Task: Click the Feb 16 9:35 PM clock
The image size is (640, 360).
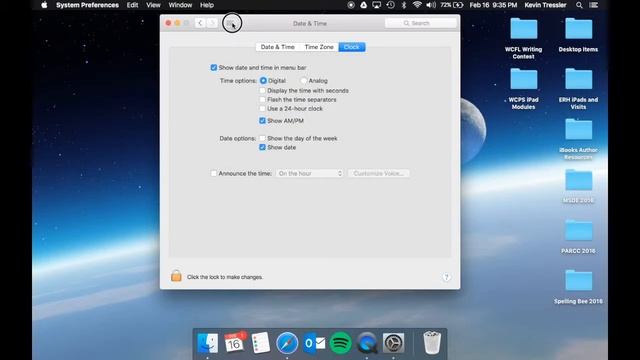Action: click(493, 5)
